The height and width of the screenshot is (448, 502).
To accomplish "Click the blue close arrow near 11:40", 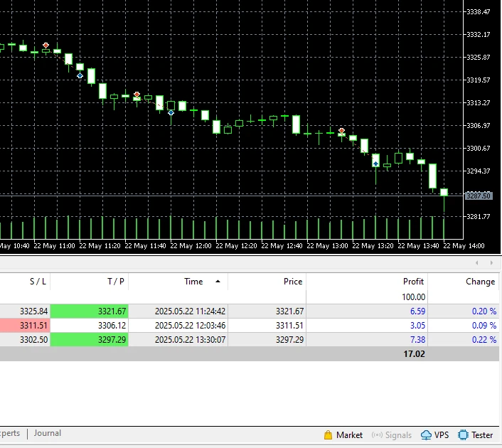I will (x=171, y=112).
